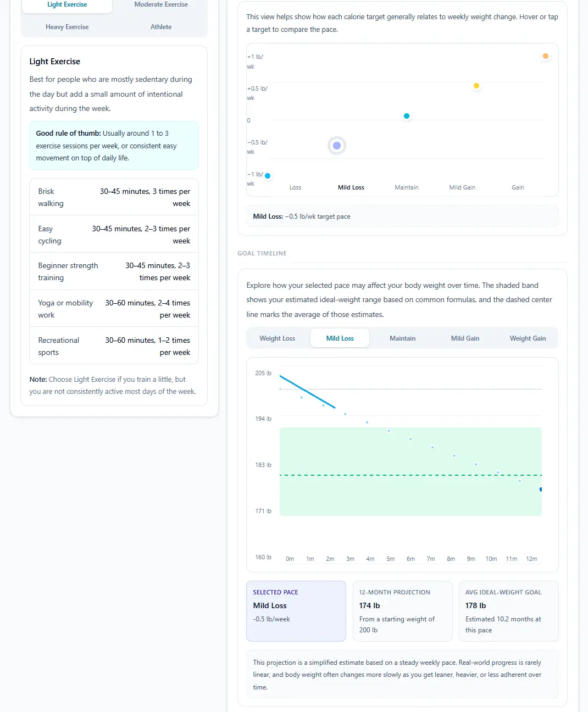Select the Moderate Exercise tab
Screen dimensions: 588x712
point(161,5)
